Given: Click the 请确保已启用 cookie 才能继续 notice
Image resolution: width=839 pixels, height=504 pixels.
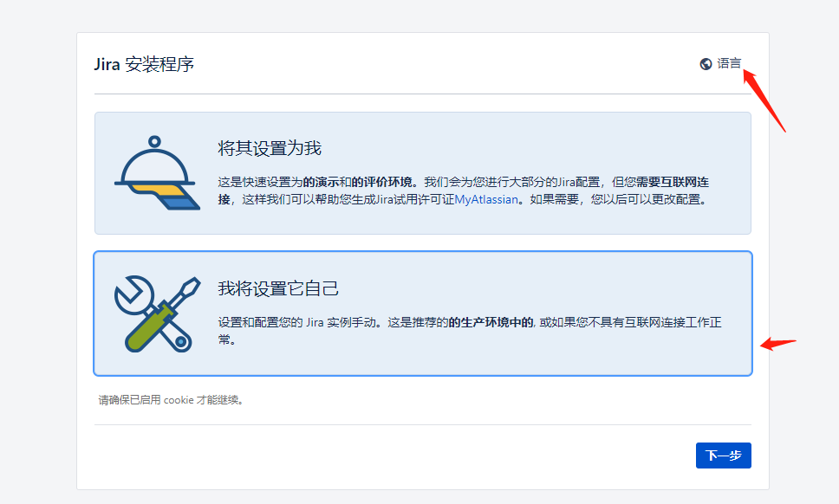Looking at the screenshot, I should (172, 400).
